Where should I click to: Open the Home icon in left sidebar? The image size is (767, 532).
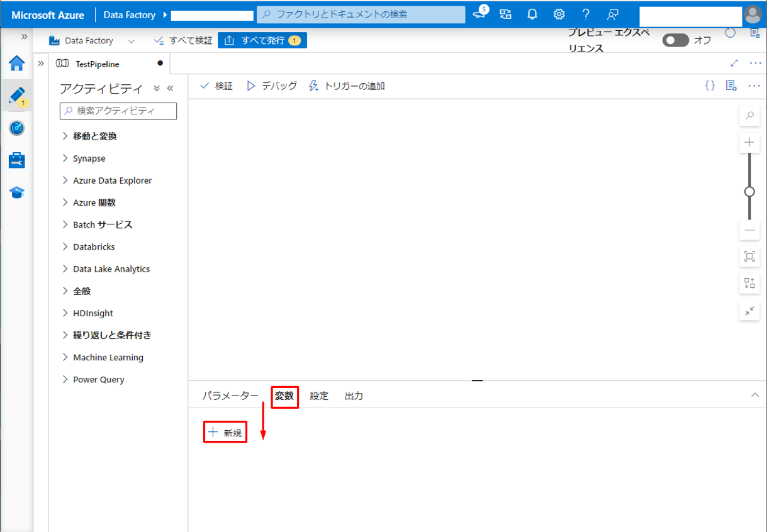click(17, 64)
